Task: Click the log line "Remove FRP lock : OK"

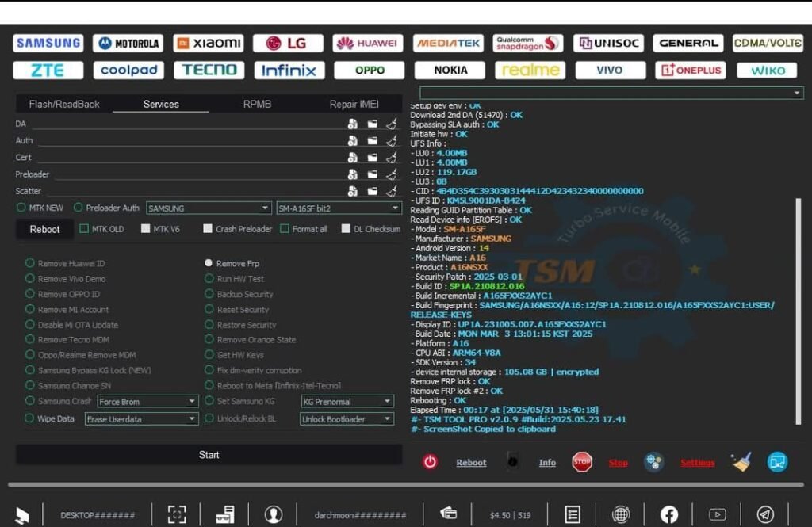Action: click(450, 381)
